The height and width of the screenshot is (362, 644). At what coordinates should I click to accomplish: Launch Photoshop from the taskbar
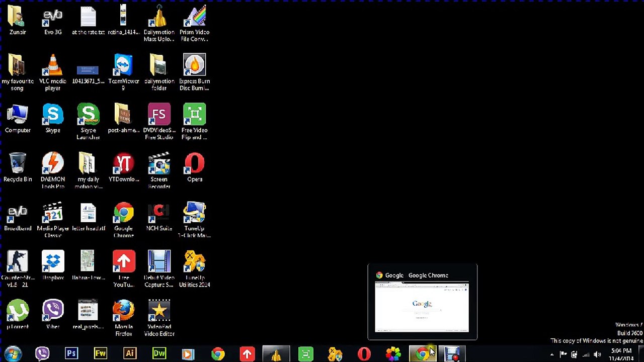click(x=71, y=354)
